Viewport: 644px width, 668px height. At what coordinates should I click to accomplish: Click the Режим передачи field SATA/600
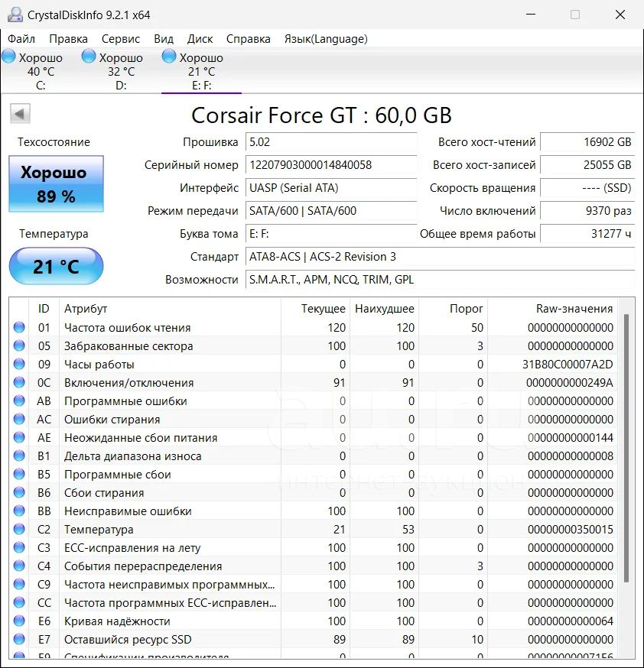tap(331, 211)
